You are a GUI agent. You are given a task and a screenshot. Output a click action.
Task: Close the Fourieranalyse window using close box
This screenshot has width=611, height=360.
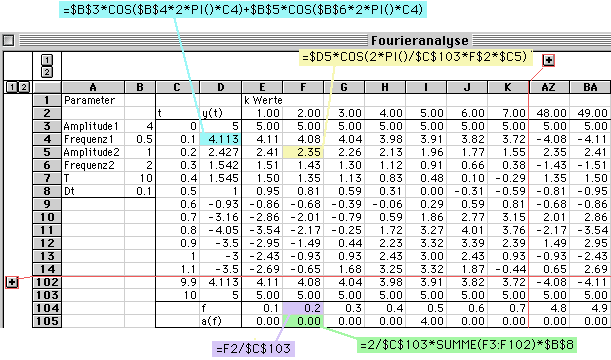click(x=9, y=41)
